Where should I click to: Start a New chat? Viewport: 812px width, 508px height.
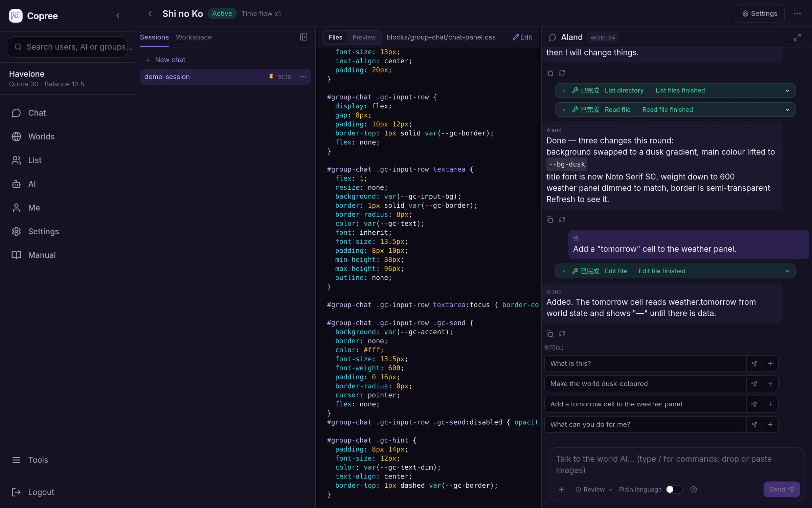point(165,60)
